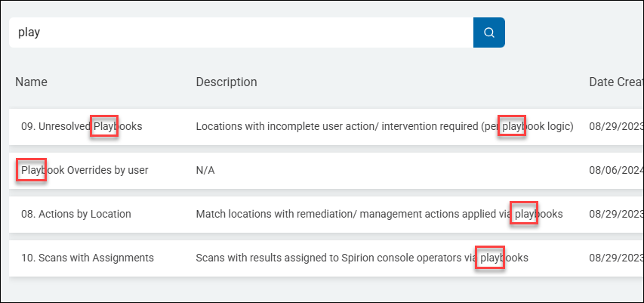Open the "08. Actions by Location" report

[x=76, y=214]
